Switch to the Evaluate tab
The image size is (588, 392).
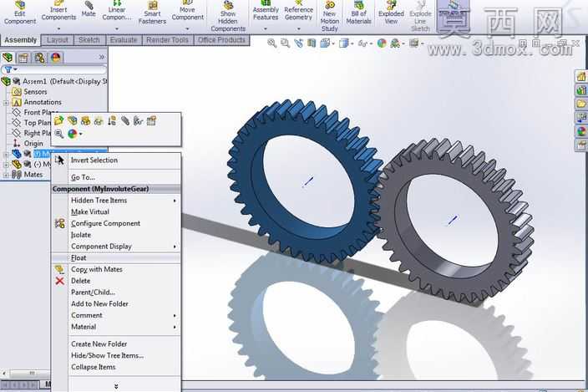click(124, 40)
